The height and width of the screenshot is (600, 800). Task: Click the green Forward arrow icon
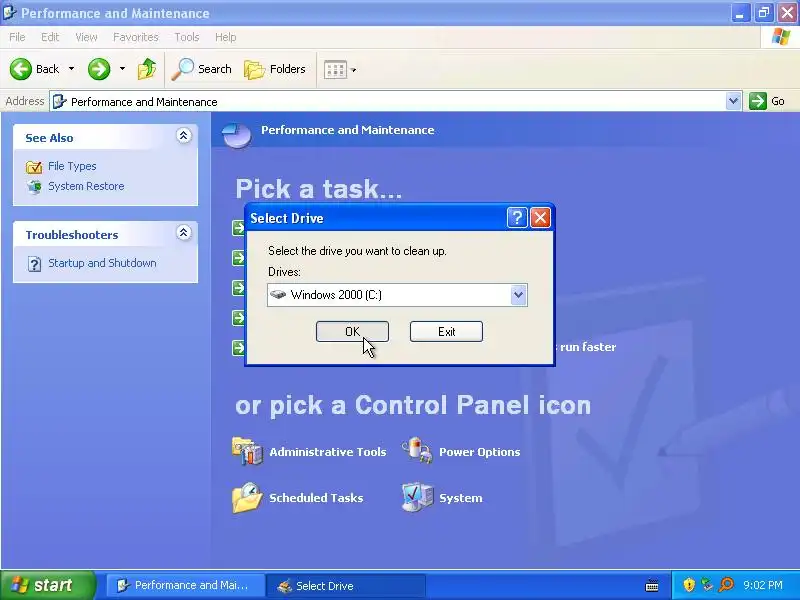(99, 69)
